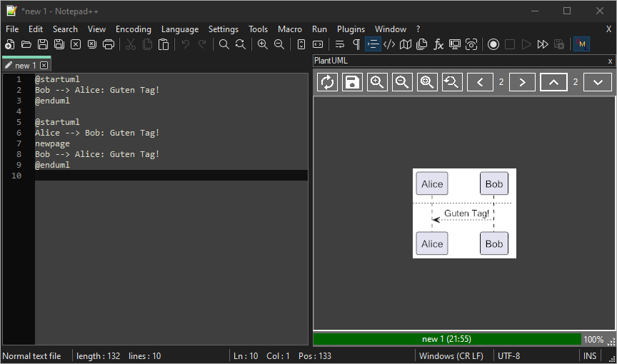Go to next diagram down chevron
Image resolution: width=617 pixels, height=364 pixels.
point(598,82)
